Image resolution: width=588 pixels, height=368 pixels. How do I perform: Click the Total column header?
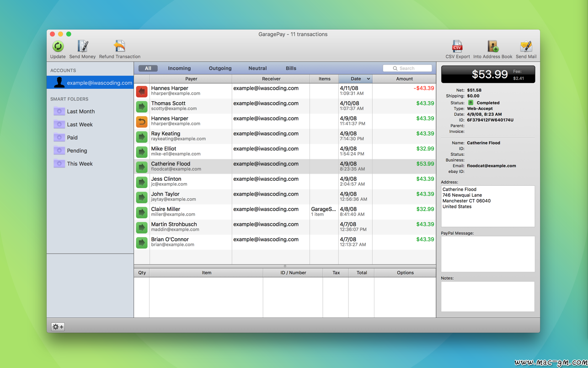[x=362, y=272]
